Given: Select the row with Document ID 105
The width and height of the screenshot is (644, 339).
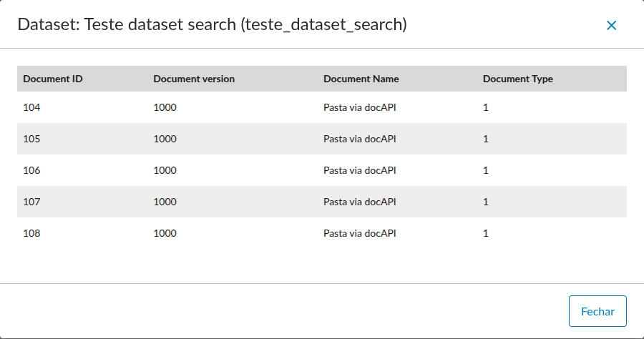Looking at the screenshot, I should (x=32, y=139).
